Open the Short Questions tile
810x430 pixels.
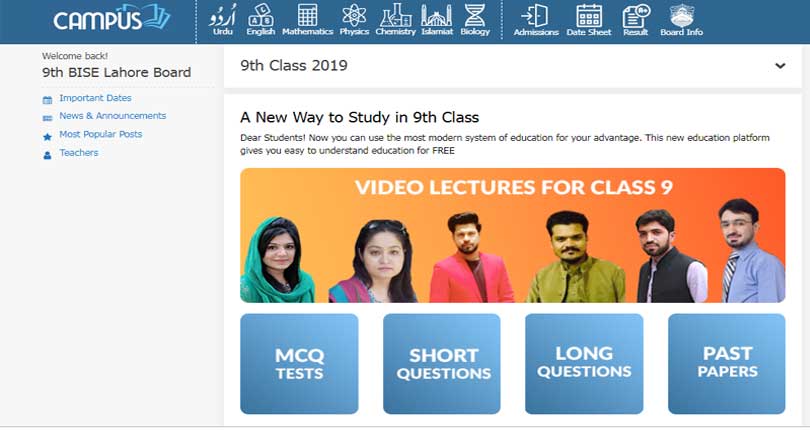(x=442, y=364)
